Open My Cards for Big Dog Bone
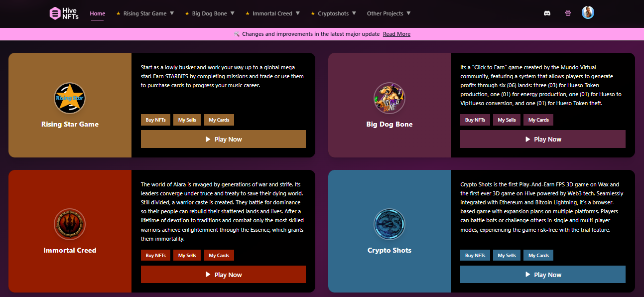The width and height of the screenshot is (644, 297). tap(538, 120)
